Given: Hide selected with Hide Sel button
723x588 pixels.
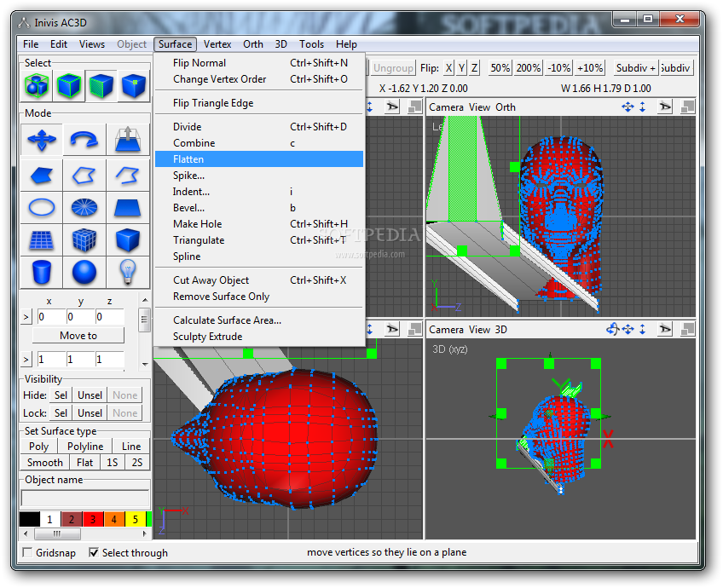Looking at the screenshot, I should [61, 395].
